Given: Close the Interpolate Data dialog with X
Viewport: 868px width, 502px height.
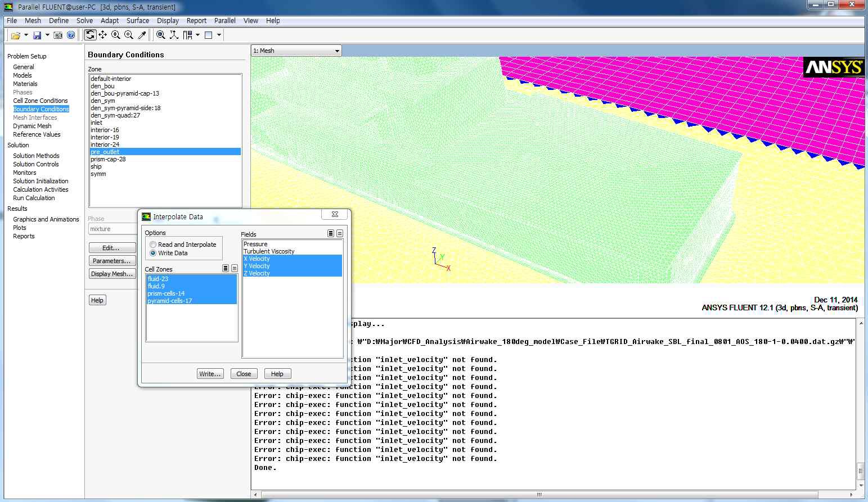Looking at the screenshot, I should pos(335,214).
